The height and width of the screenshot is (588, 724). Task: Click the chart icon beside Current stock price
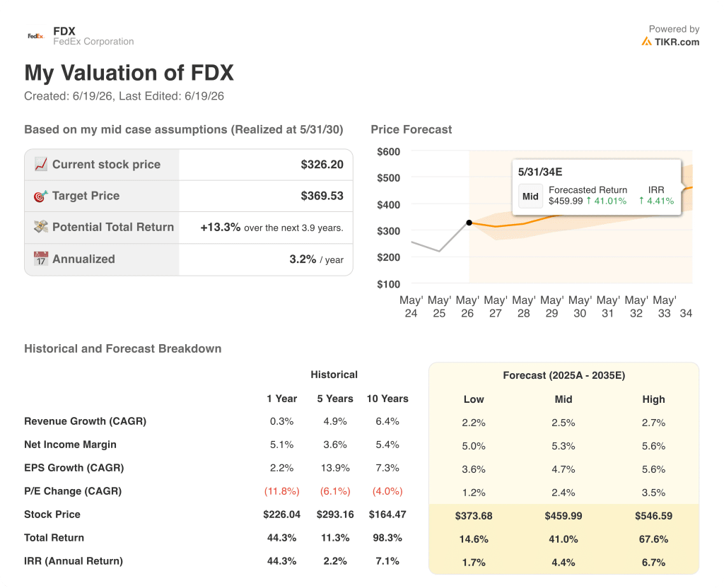tap(40, 164)
